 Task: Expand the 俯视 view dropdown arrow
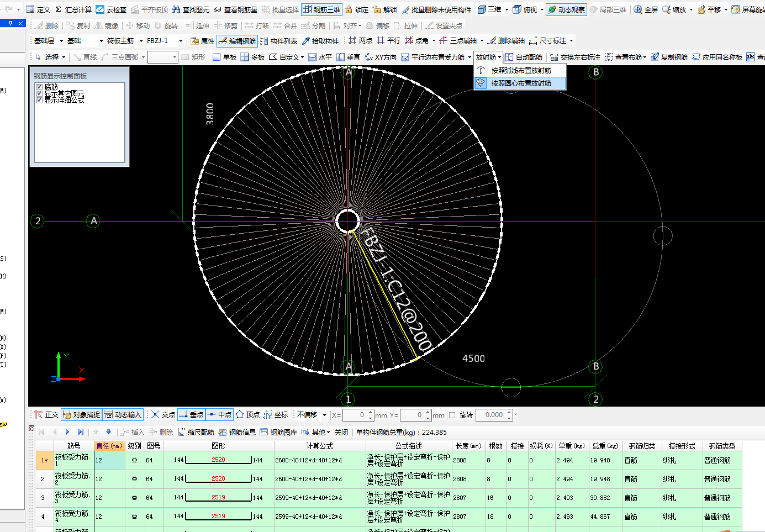[x=542, y=9]
